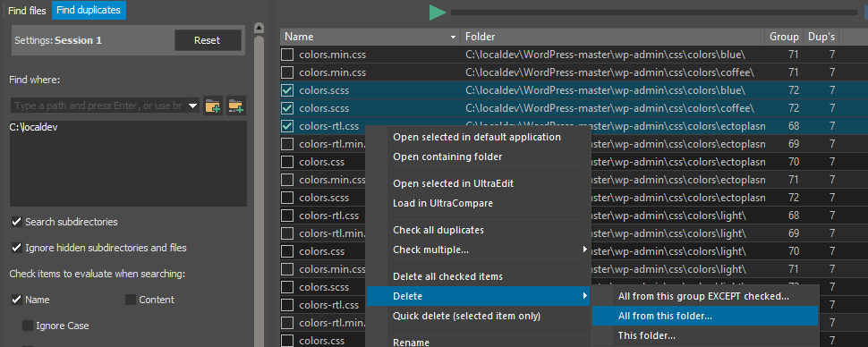868x347 pixels.
Task: Choose Delete submenu in context menu
Action: pyautogui.click(x=479, y=297)
